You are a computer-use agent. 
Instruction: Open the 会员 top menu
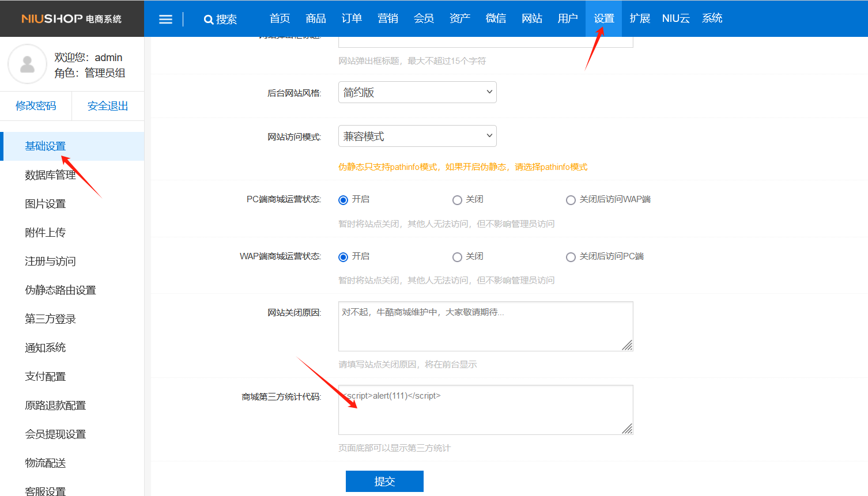pyautogui.click(x=424, y=18)
